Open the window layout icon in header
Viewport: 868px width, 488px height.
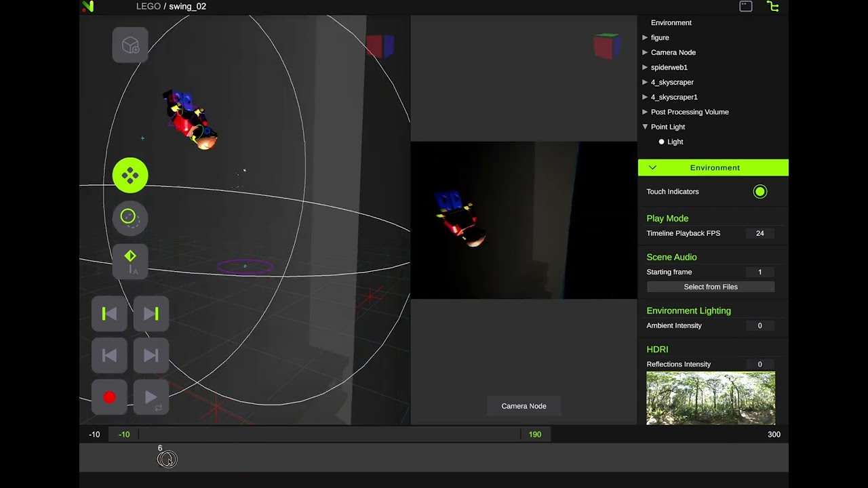click(746, 6)
